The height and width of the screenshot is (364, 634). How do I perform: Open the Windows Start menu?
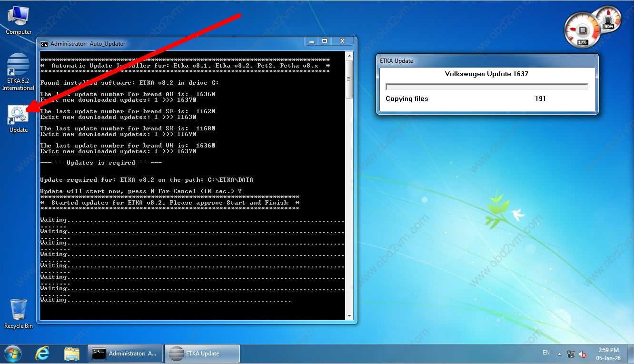13,354
